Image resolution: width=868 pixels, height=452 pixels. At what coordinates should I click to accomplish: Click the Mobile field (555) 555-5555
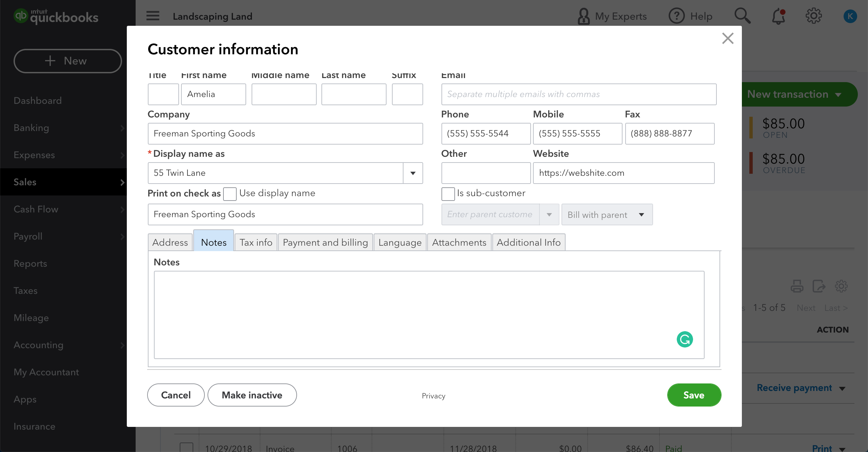pyautogui.click(x=577, y=134)
